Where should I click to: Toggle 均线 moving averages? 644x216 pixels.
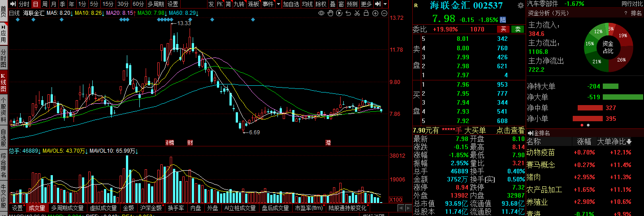[307, 4]
